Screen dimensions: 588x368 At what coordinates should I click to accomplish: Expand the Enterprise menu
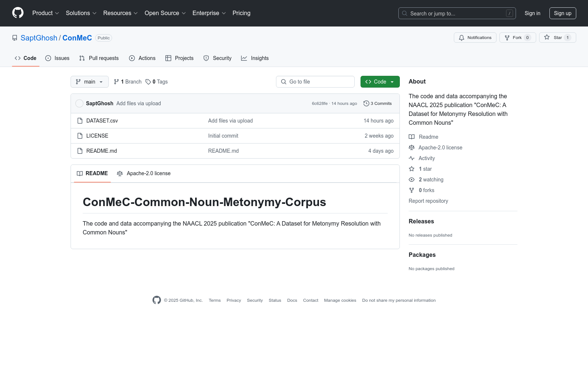(209, 13)
